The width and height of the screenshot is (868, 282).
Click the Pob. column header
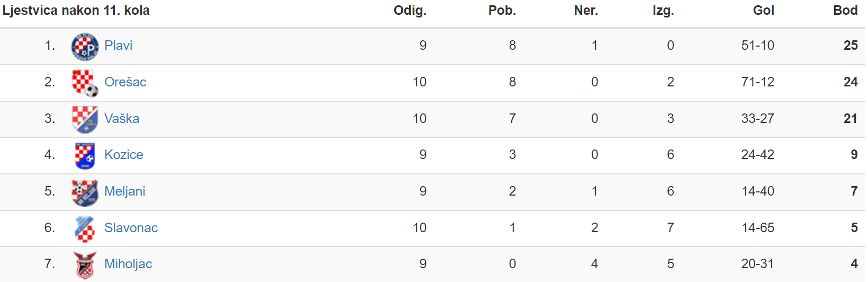(502, 11)
